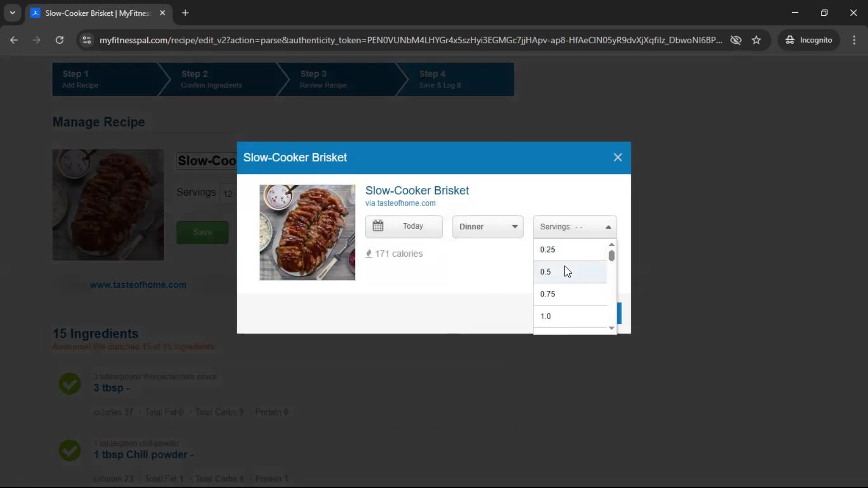Click the Worcestershire sauce green checkmark
The image size is (868, 488).
click(x=70, y=384)
